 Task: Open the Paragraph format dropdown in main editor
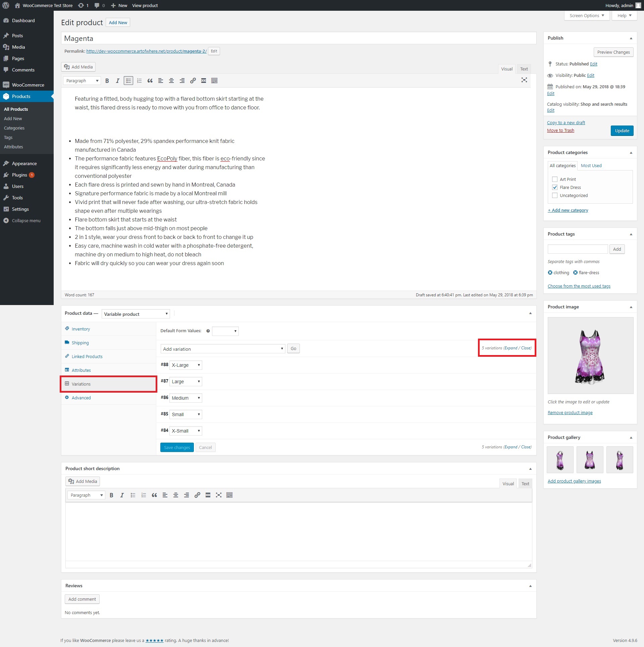[82, 81]
